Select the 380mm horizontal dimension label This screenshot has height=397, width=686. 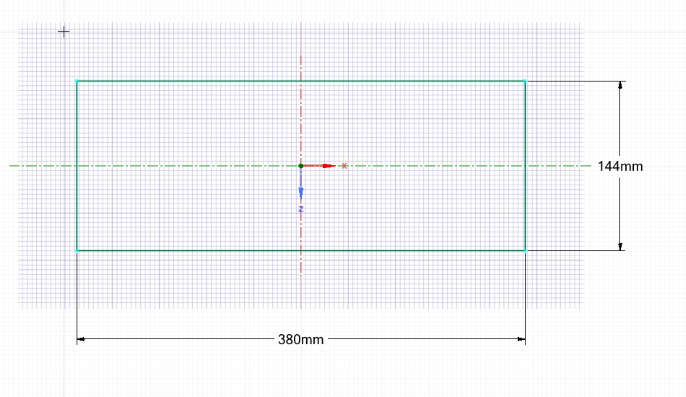click(301, 339)
